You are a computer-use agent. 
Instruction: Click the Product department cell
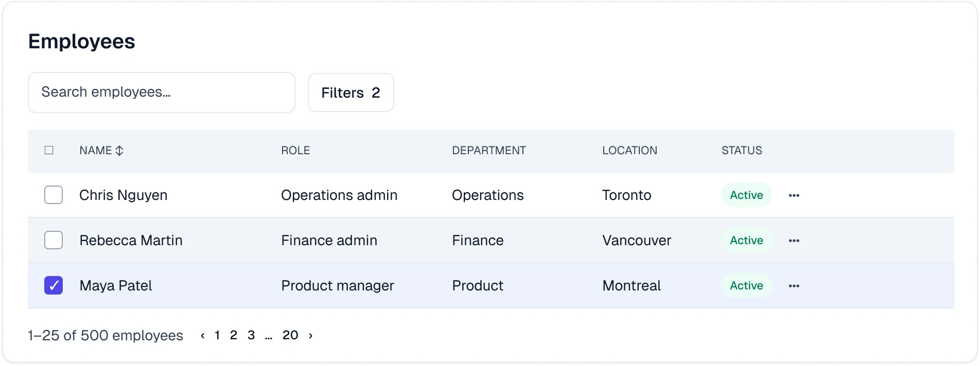point(478,286)
